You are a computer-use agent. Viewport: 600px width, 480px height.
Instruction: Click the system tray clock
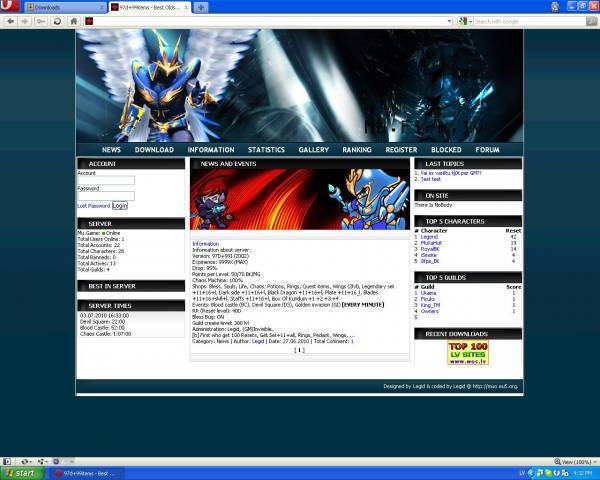coord(583,473)
